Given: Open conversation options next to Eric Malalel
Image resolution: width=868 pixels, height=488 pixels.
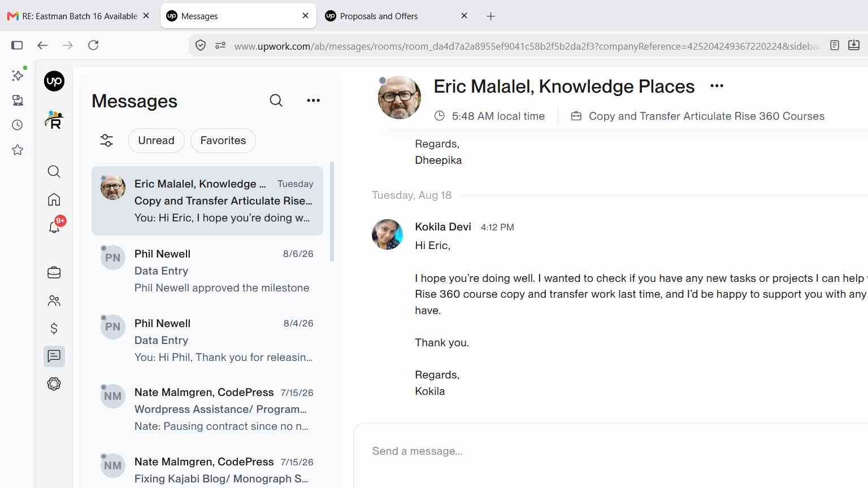Looking at the screenshot, I should click(717, 86).
